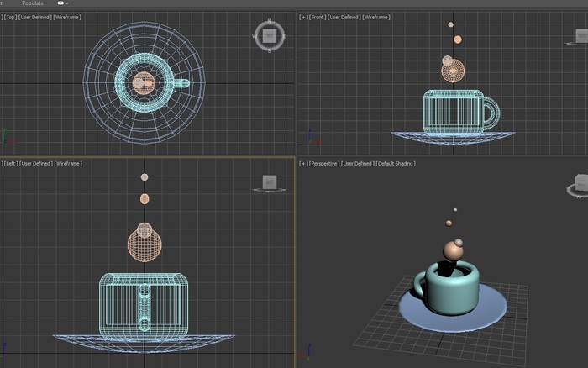588x368 pixels.
Task: Open the [Front] view label menu
Action: click(x=317, y=18)
